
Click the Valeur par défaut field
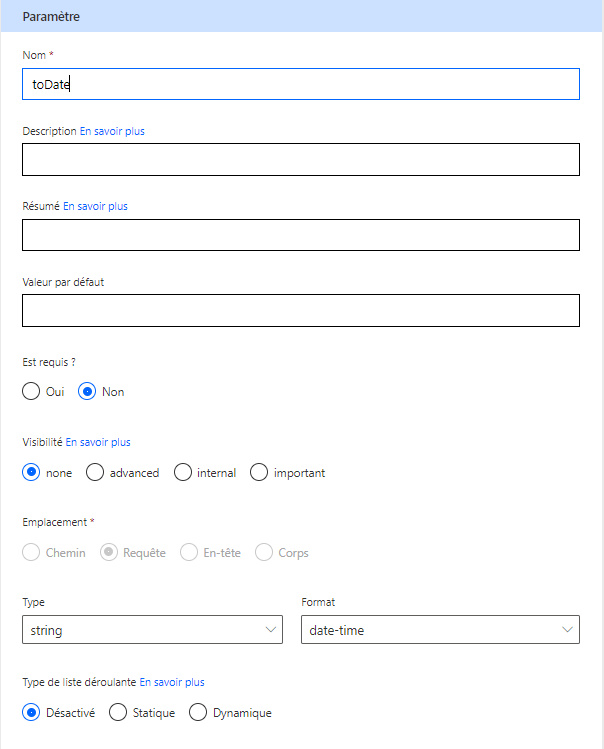click(x=300, y=310)
